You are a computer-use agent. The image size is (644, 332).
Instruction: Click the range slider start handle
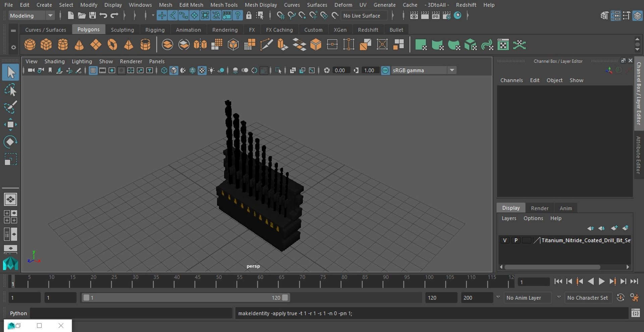click(x=86, y=297)
